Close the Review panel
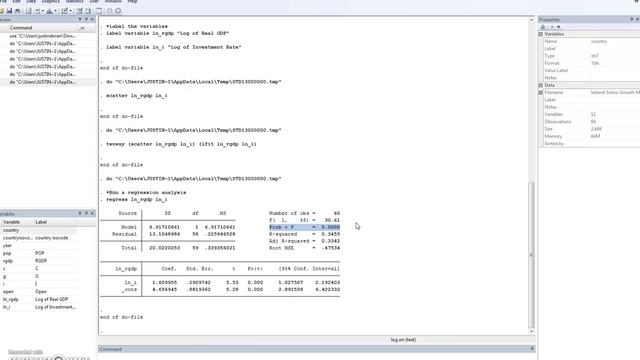Image resolution: width=640 pixels, height=360 pixels. pyautogui.click(x=92, y=19)
